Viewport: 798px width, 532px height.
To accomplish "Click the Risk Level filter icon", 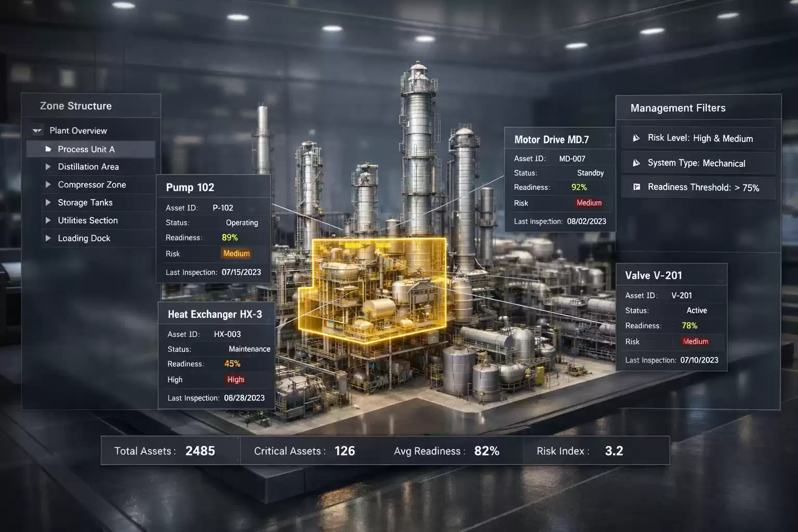I will [636, 138].
